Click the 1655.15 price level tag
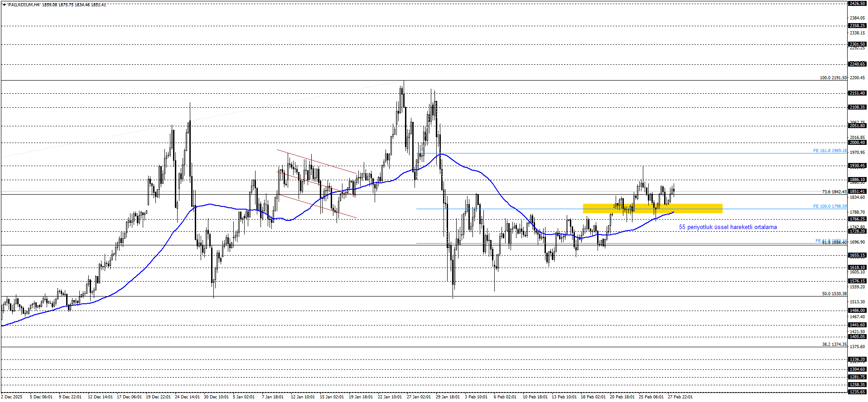This screenshot has height=402, width=868. pos(857,255)
